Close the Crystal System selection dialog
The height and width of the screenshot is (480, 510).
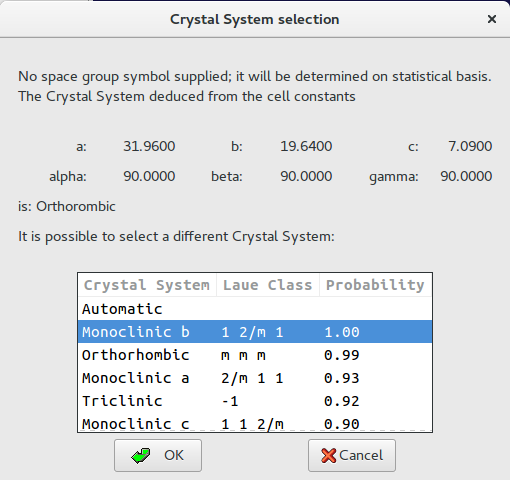[x=492, y=19]
